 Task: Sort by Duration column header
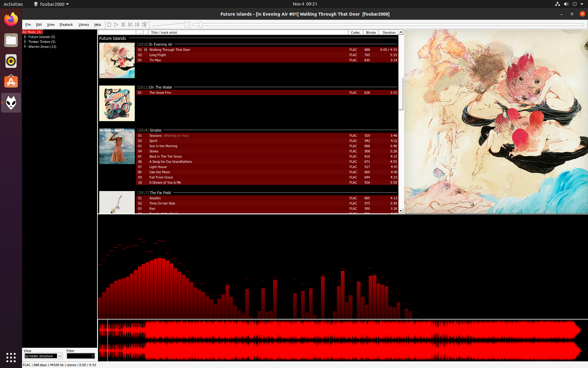[389, 32]
